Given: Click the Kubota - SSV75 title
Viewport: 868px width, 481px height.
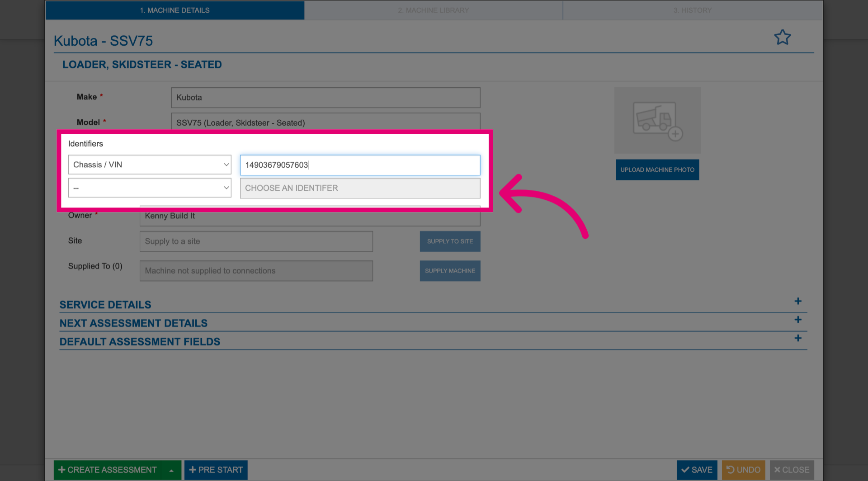Looking at the screenshot, I should click(x=104, y=41).
